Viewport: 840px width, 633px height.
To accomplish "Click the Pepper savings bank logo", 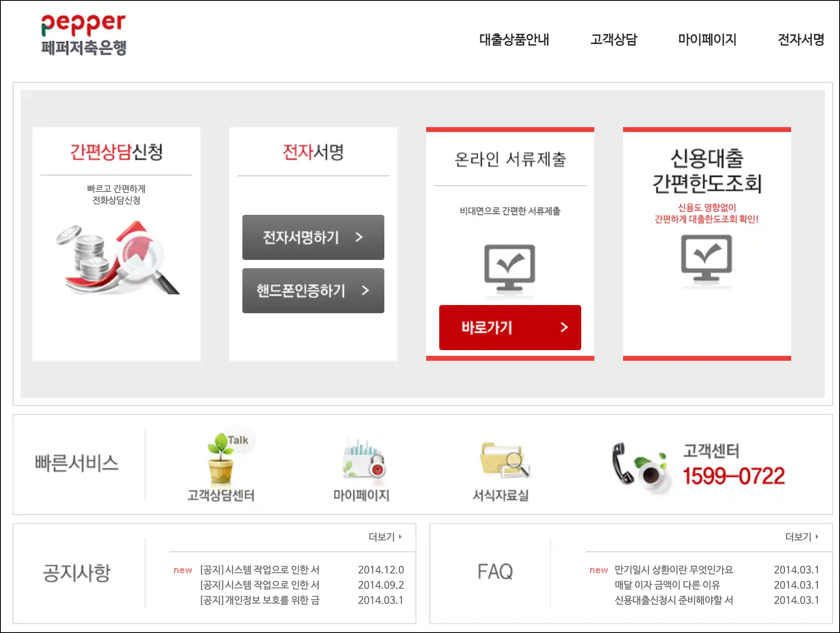I will 84,35.
